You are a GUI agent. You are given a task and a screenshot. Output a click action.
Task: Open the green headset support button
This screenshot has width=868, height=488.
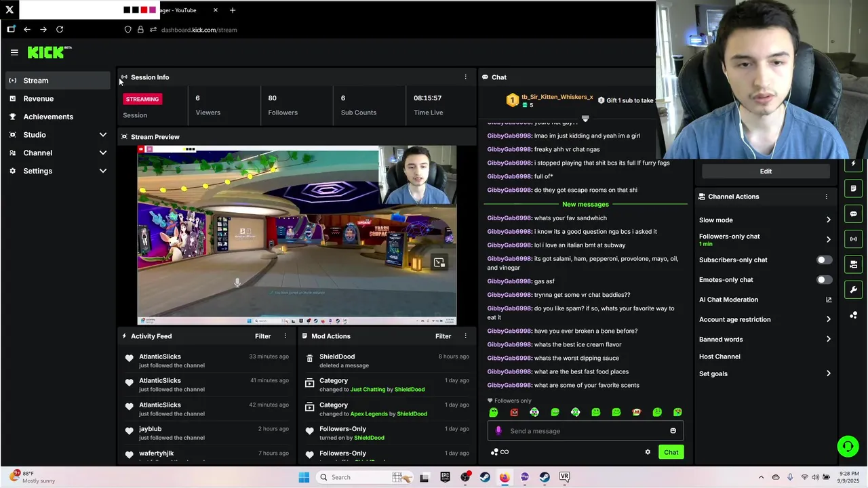pos(848,446)
